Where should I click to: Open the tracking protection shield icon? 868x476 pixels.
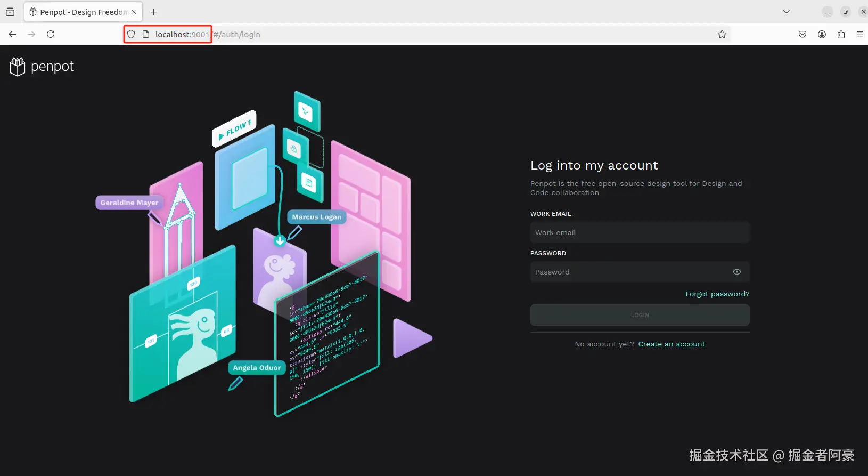pyautogui.click(x=131, y=34)
